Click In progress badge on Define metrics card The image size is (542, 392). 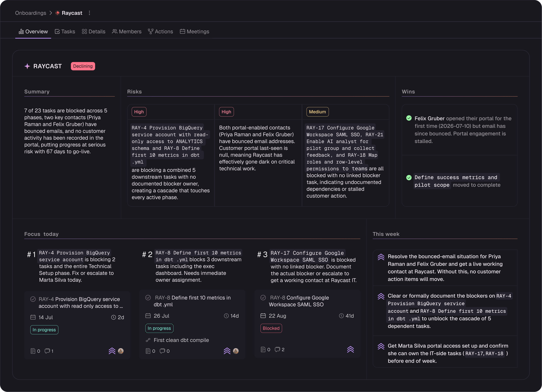tap(159, 328)
